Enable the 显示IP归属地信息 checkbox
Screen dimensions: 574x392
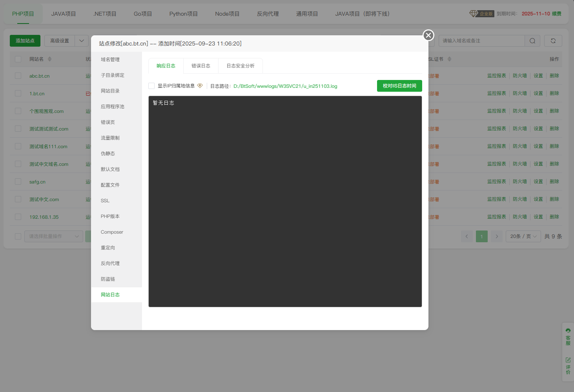pos(151,85)
